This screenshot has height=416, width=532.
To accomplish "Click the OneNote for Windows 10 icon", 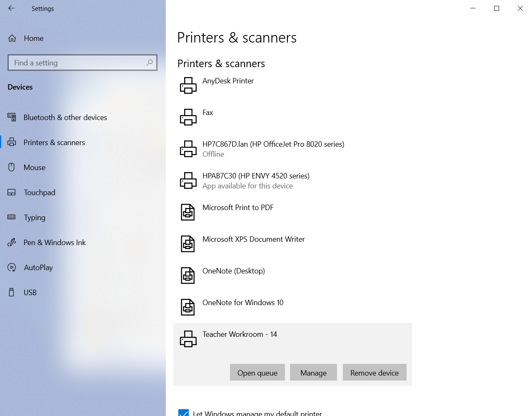I will (x=188, y=307).
